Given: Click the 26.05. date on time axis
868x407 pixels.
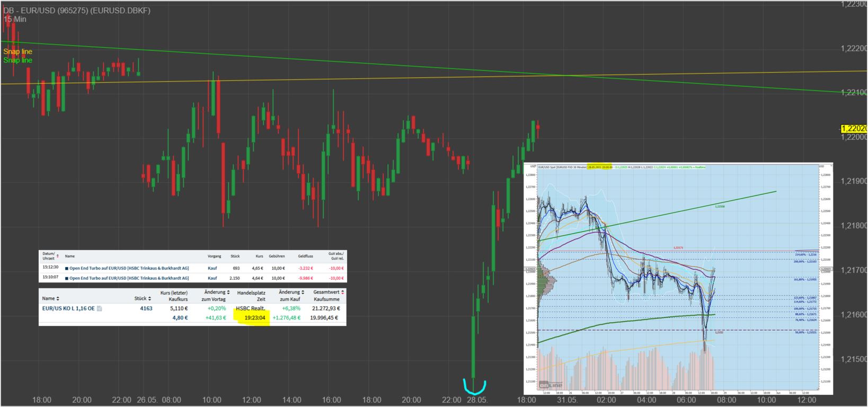Looking at the screenshot, I should (148, 400).
